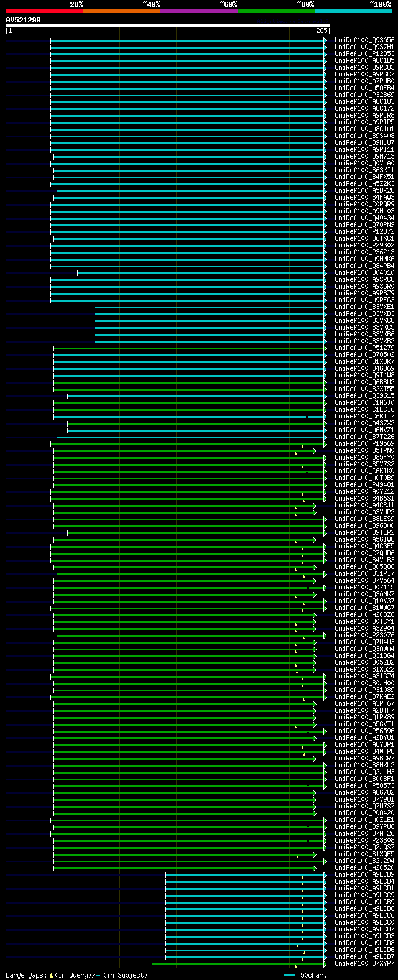Click the label UniRef100_C0PQR9
Viewport: 398px width, 980px height.
364,204
